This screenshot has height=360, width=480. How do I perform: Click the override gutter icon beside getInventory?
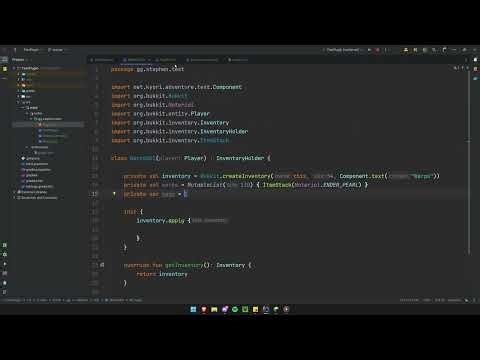tap(102, 265)
